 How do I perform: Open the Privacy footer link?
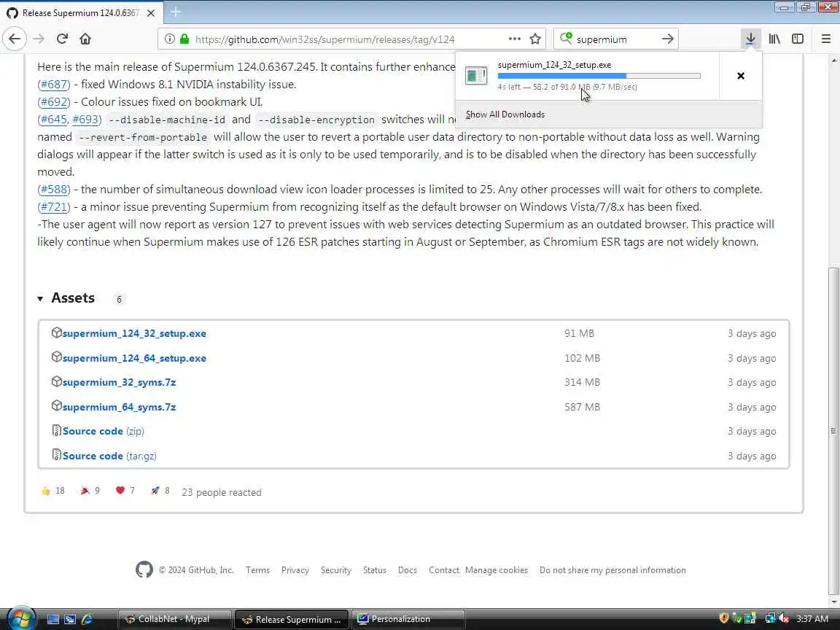pyautogui.click(x=295, y=570)
